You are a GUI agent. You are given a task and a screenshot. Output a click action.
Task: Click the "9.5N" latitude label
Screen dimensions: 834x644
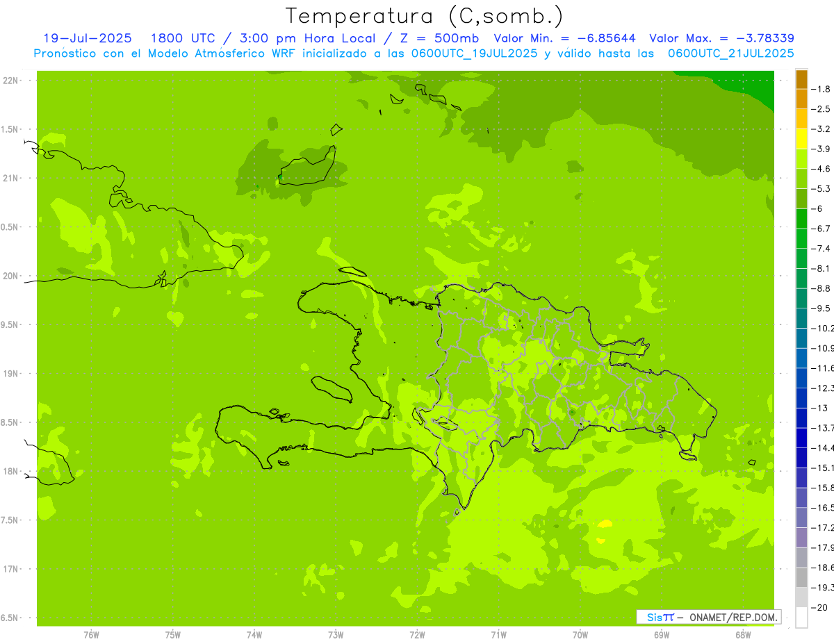[10, 324]
